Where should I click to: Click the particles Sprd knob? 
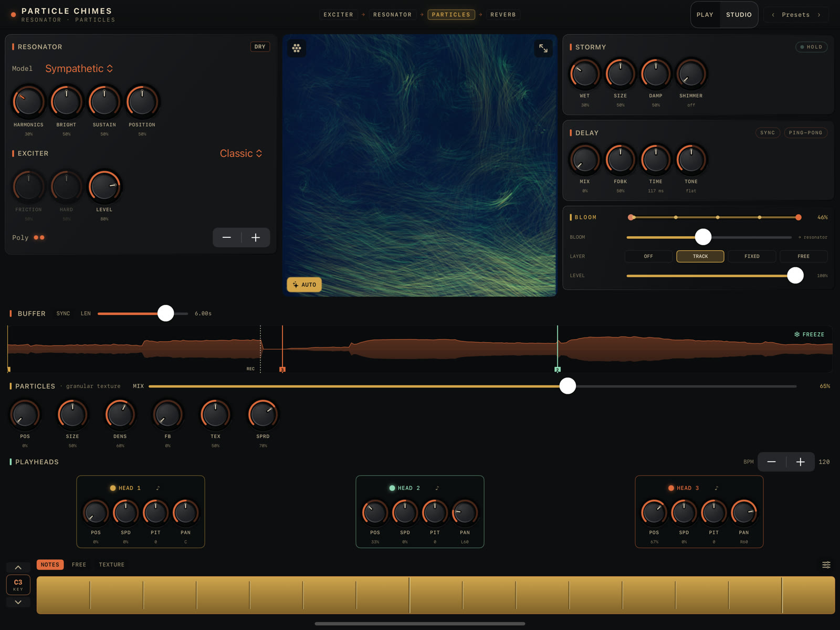pyautogui.click(x=263, y=414)
